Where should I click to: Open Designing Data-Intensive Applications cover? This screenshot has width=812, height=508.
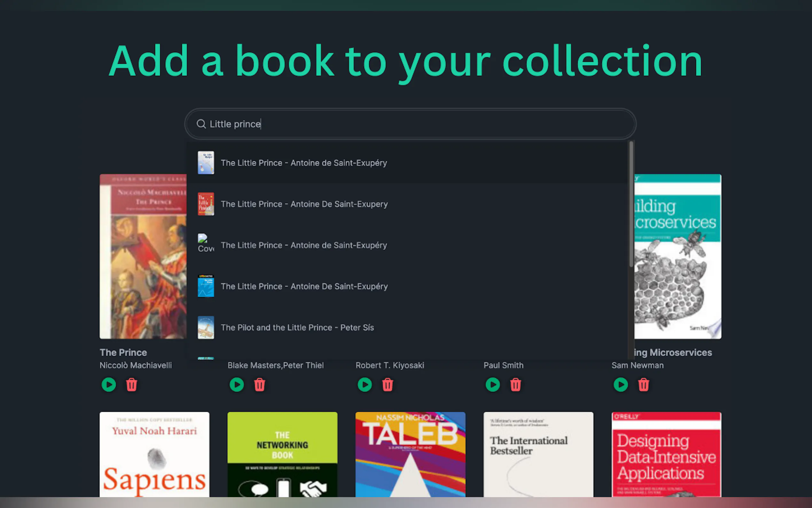click(666, 454)
